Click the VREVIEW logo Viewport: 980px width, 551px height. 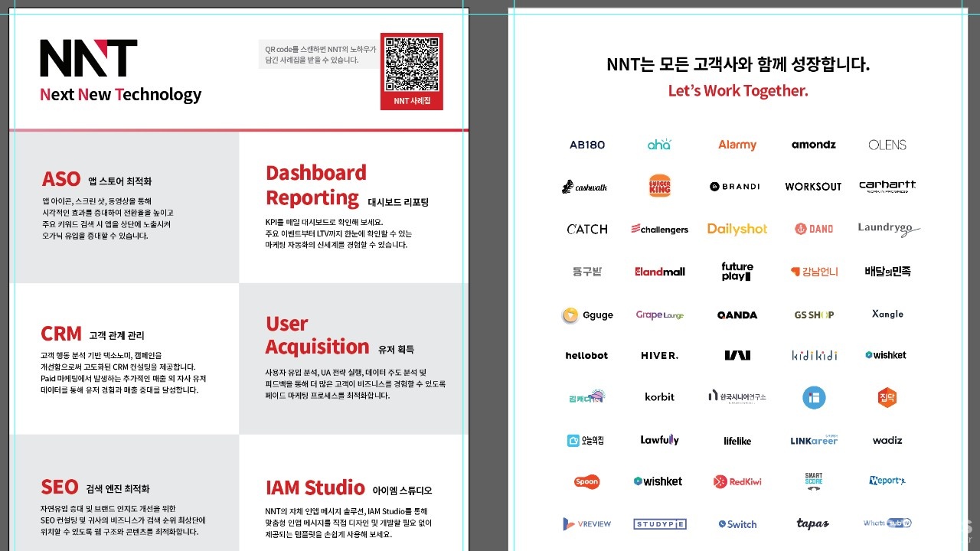click(586, 524)
